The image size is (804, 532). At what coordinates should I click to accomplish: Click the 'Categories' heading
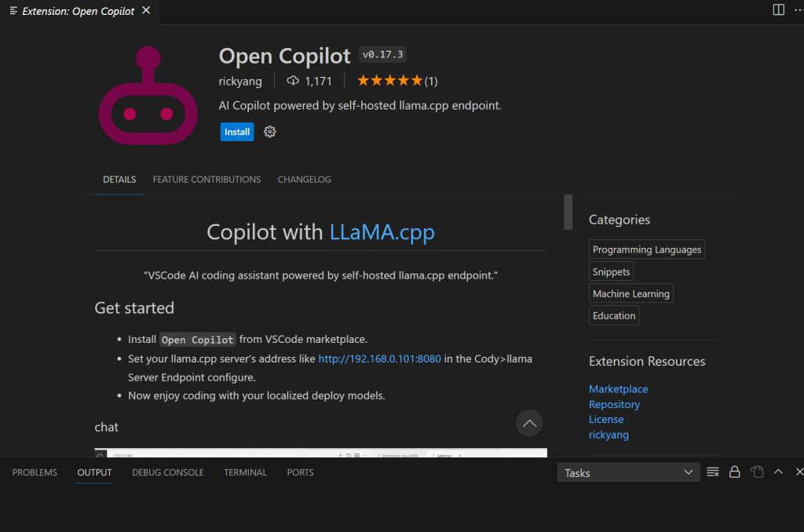[x=619, y=220]
